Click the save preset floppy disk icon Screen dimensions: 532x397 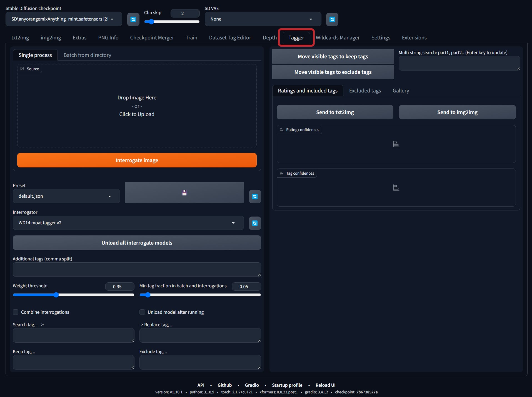[184, 193]
